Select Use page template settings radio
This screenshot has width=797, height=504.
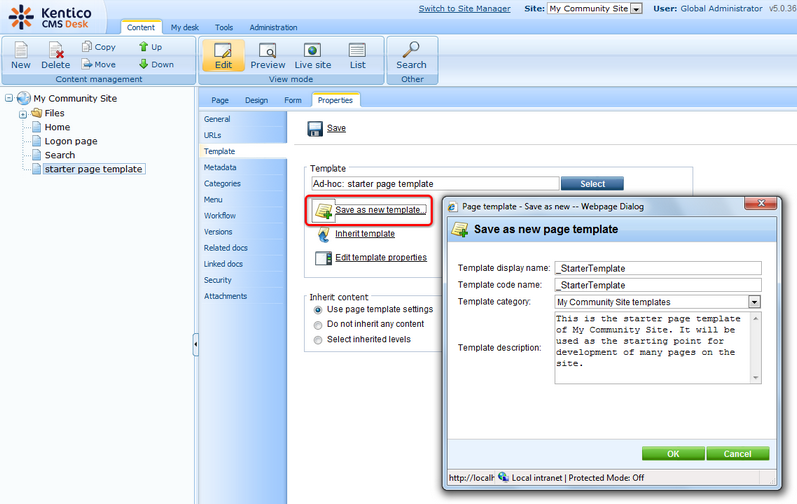pyautogui.click(x=318, y=310)
